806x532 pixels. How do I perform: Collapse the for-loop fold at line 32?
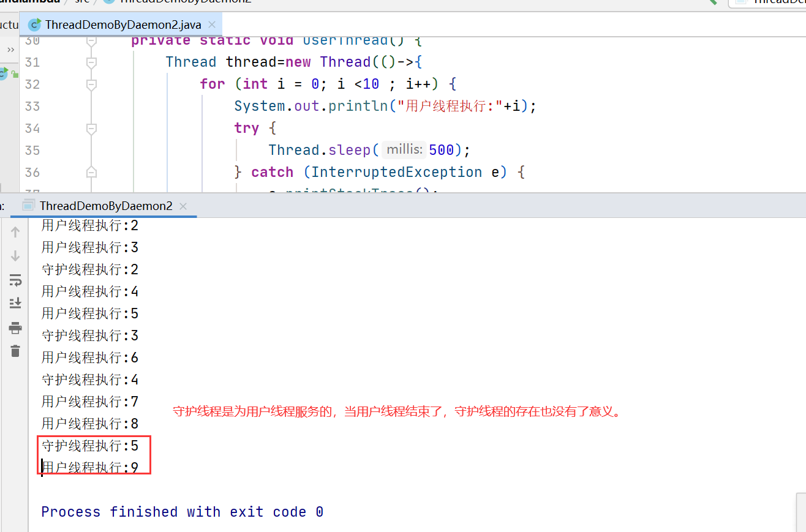click(91, 84)
